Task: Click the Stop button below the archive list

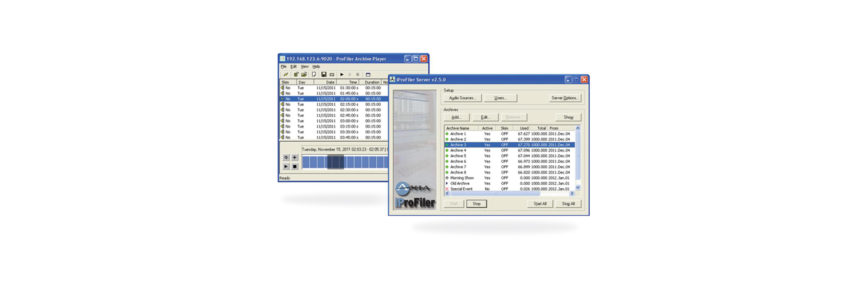Action: point(477,203)
